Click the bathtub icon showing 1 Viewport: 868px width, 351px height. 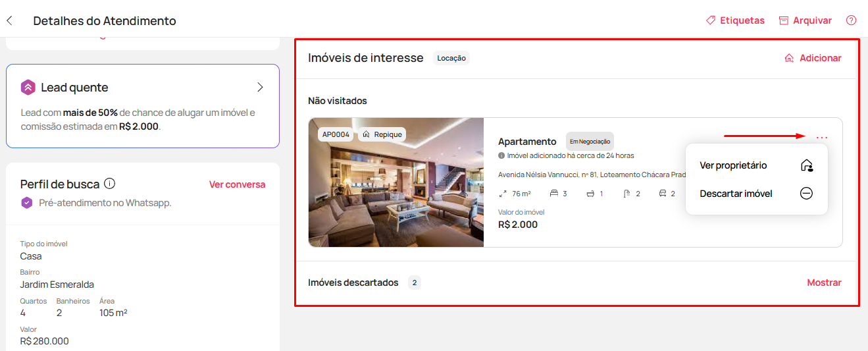(x=590, y=194)
